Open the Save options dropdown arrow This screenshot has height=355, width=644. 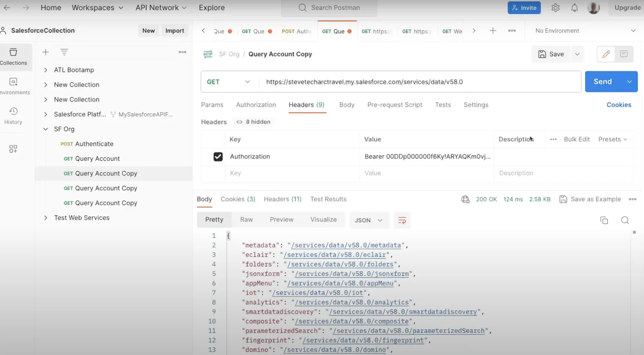click(577, 54)
